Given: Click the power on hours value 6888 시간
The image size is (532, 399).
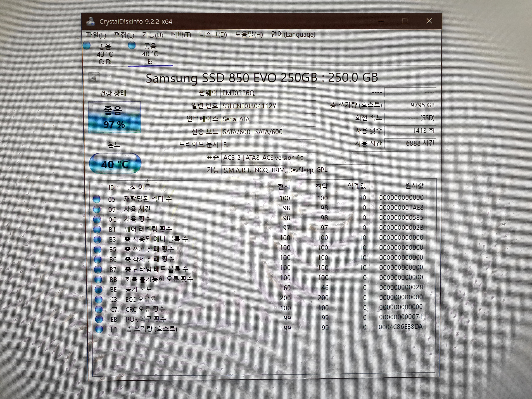Looking at the screenshot, I should [x=410, y=143].
